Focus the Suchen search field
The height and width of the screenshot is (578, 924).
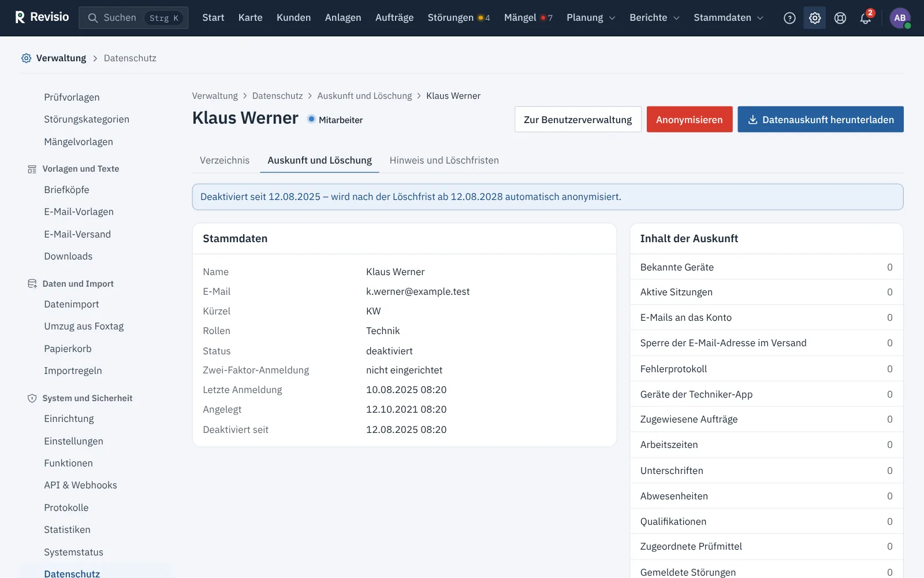[133, 18]
